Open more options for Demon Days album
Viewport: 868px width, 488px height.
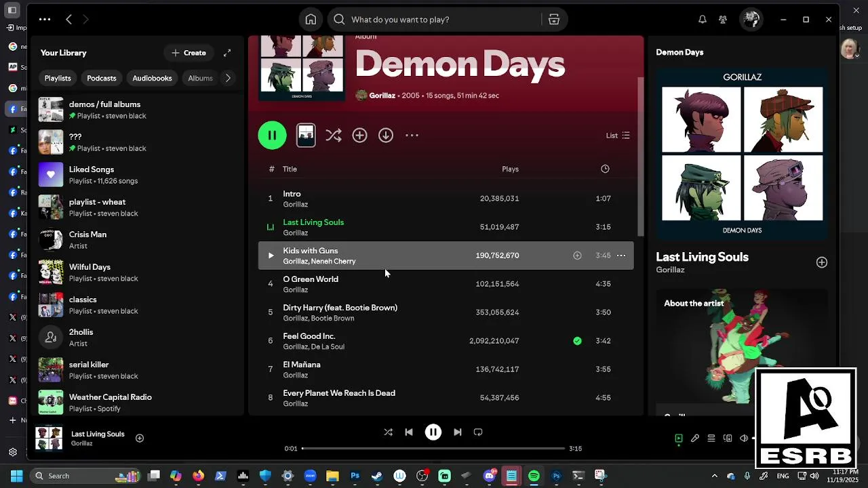[x=412, y=135]
